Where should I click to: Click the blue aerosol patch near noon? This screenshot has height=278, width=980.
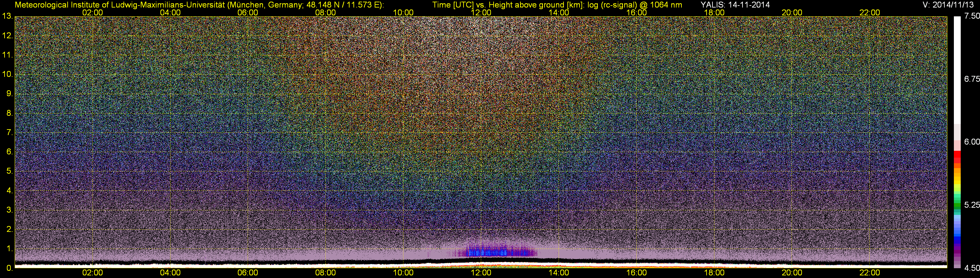[491, 252]
